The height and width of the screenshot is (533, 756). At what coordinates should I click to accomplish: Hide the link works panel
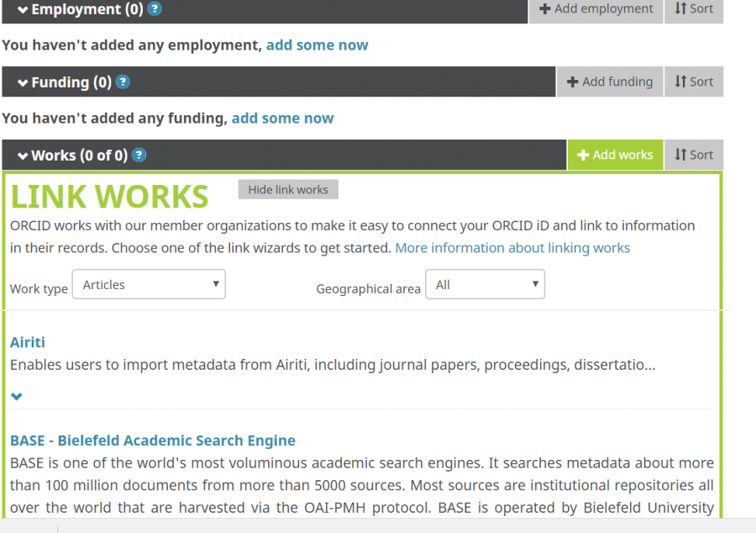288,189
